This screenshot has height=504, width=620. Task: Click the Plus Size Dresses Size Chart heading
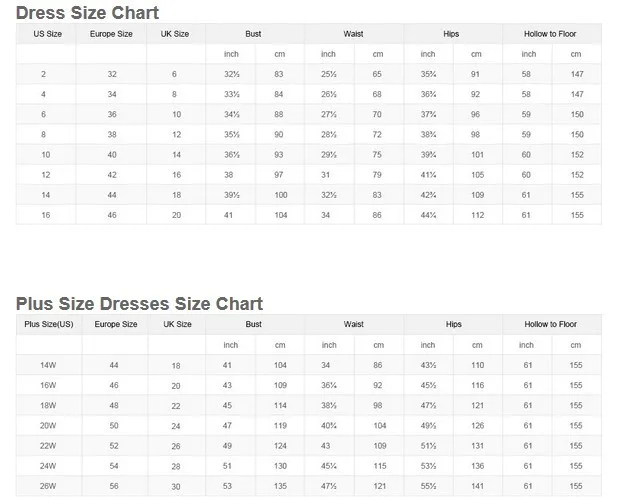[139, 304]
